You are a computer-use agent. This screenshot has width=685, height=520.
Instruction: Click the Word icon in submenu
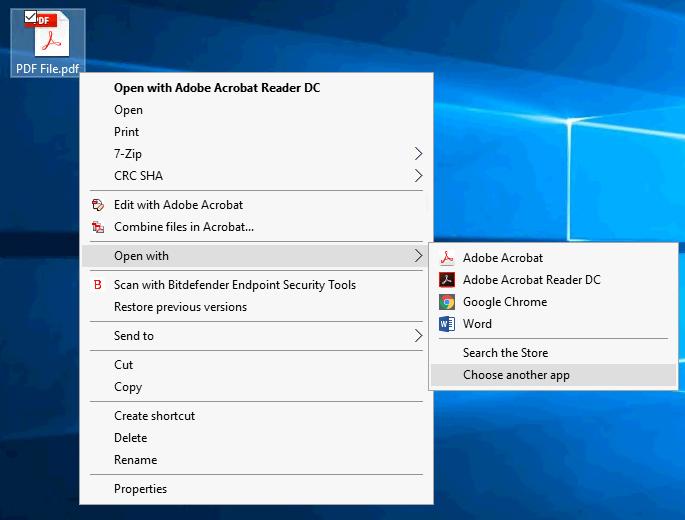point(447,324)
